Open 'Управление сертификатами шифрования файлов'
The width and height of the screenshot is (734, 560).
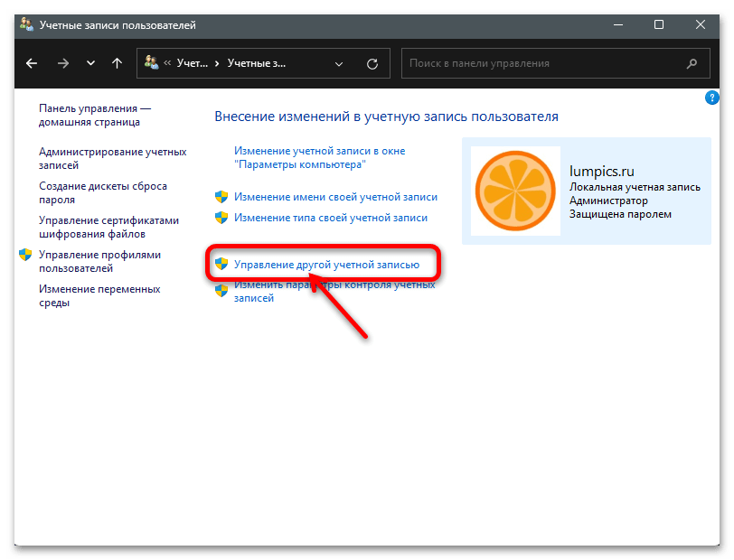pos(108,227)
